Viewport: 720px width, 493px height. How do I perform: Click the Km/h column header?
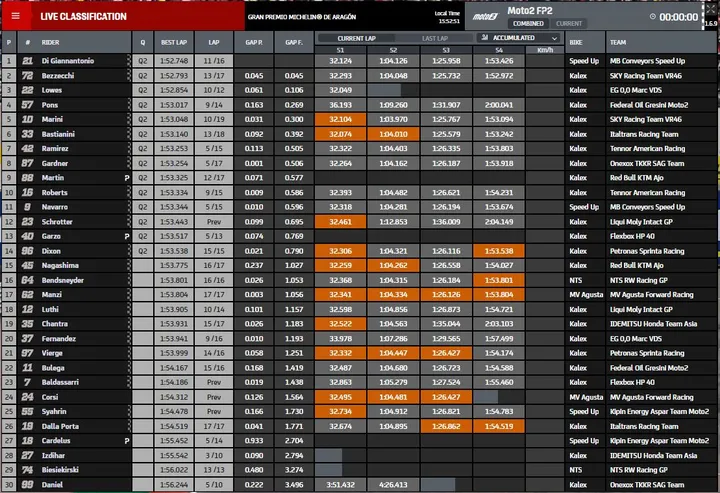click(545, 50)
